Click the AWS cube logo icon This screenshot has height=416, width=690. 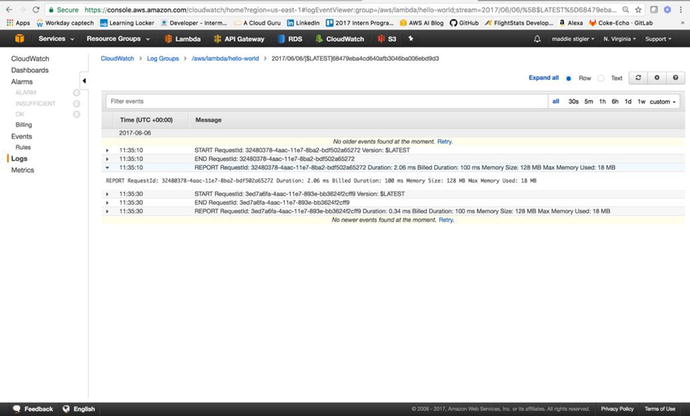point(18,38)
